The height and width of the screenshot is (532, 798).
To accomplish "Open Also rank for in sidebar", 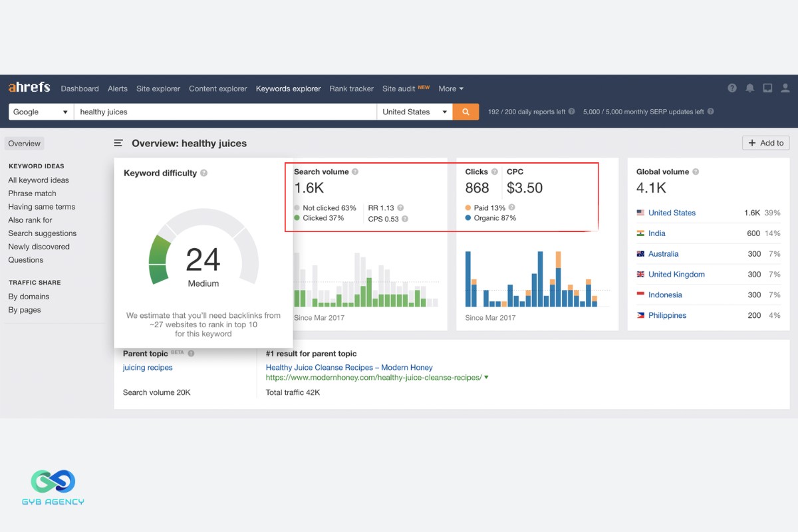I will click(x=30, y=220).
